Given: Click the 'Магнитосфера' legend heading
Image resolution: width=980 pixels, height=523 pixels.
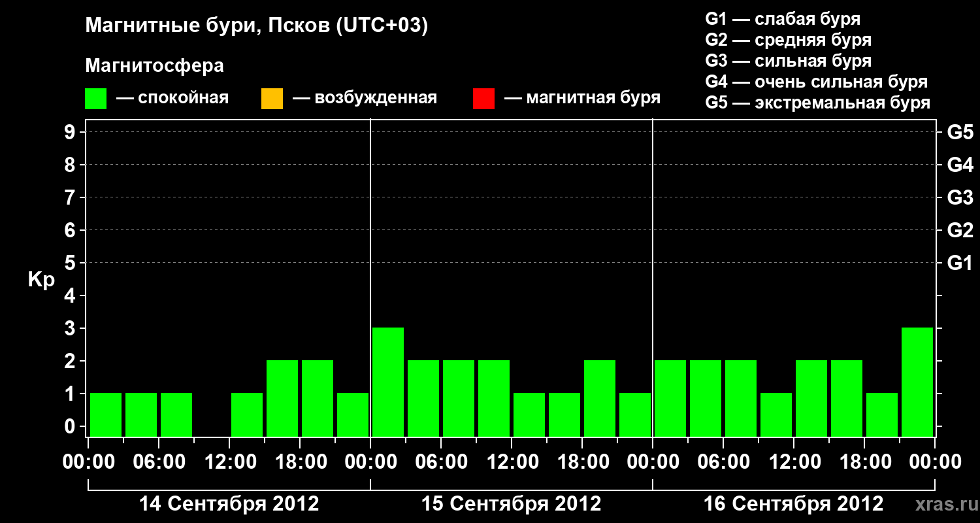Looking at the screenshot, I should [154, 66].
